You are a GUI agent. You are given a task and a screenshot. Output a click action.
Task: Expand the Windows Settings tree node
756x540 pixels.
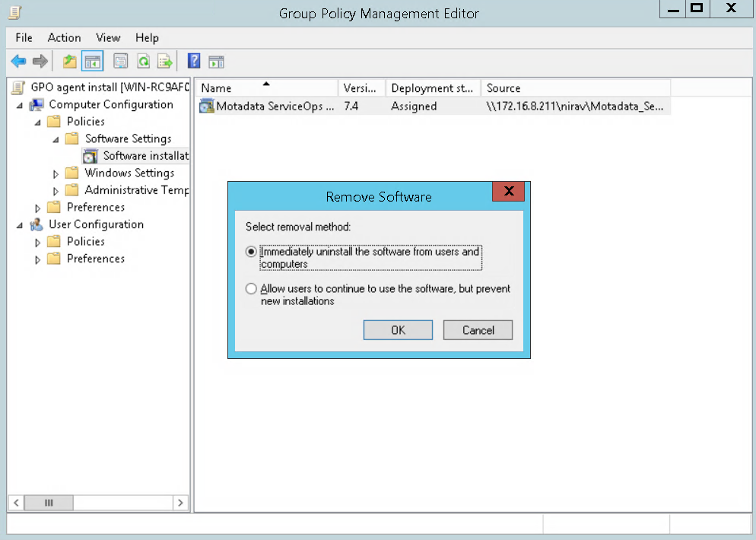click(x=56, y=173)
